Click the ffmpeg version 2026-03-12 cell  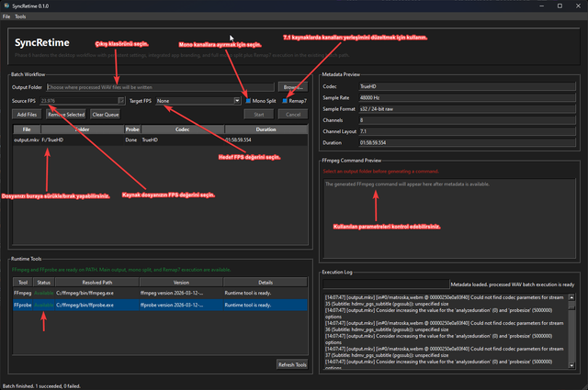pyautogui.click(x=181, y=293)
